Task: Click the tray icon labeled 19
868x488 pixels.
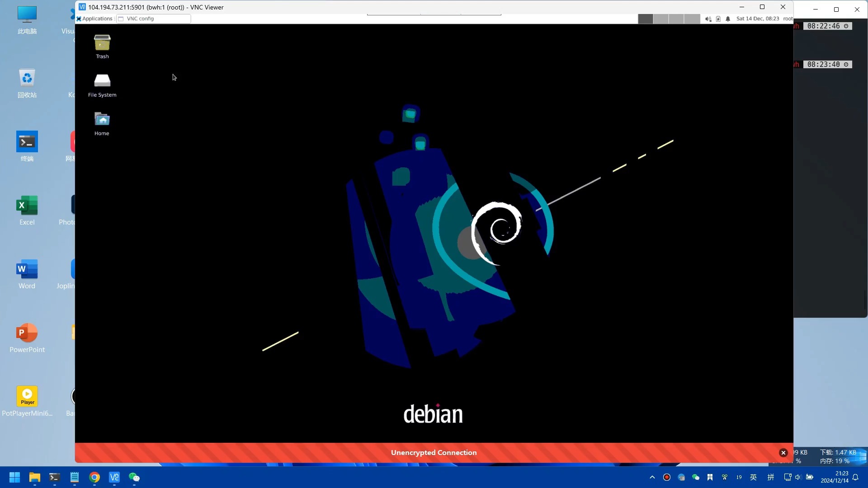Action: 739,477
